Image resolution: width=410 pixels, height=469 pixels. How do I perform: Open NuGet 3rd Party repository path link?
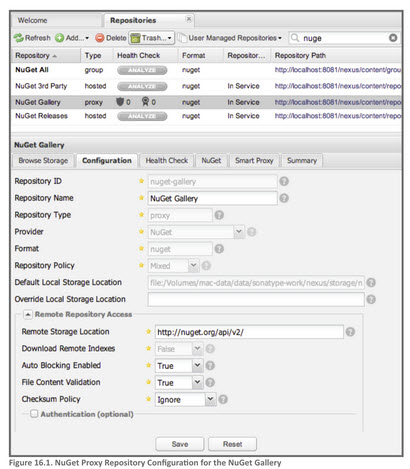tap(338, 86)
